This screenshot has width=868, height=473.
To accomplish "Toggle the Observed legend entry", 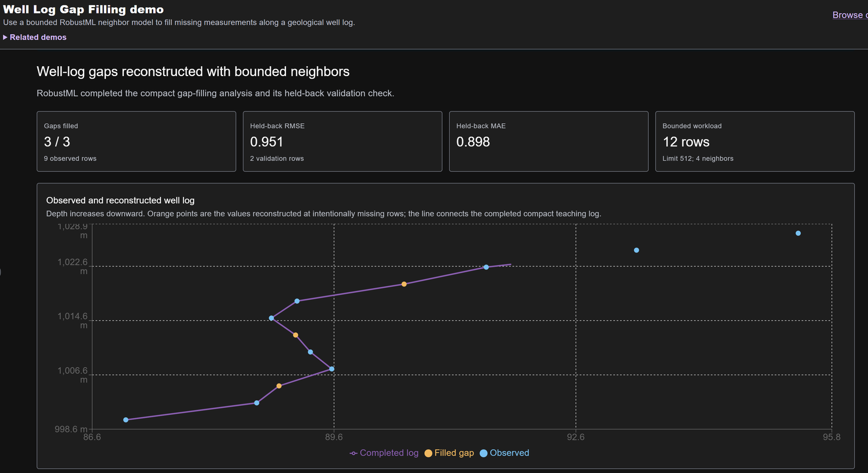I will 505,453.
